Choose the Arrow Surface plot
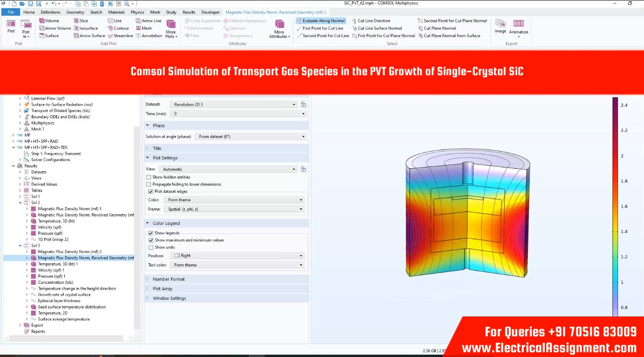Viewport: 644px width, 357px height. pos(89,36)
